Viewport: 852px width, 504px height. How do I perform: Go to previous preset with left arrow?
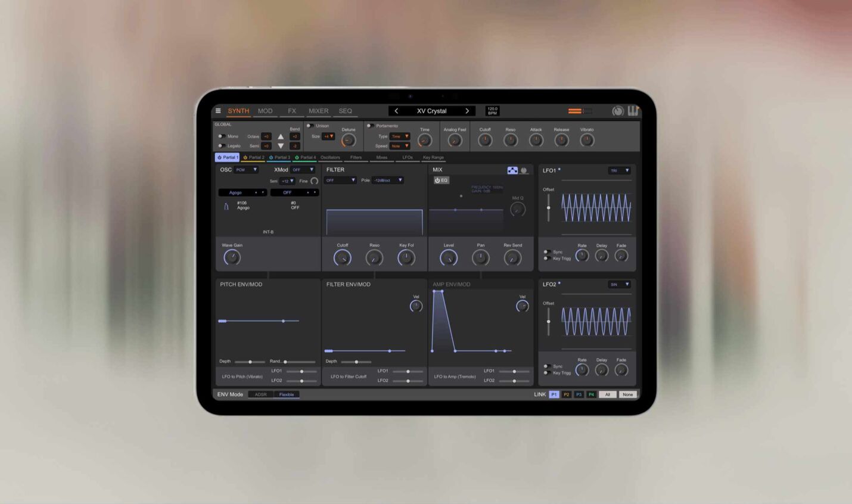tap(396, 111)
